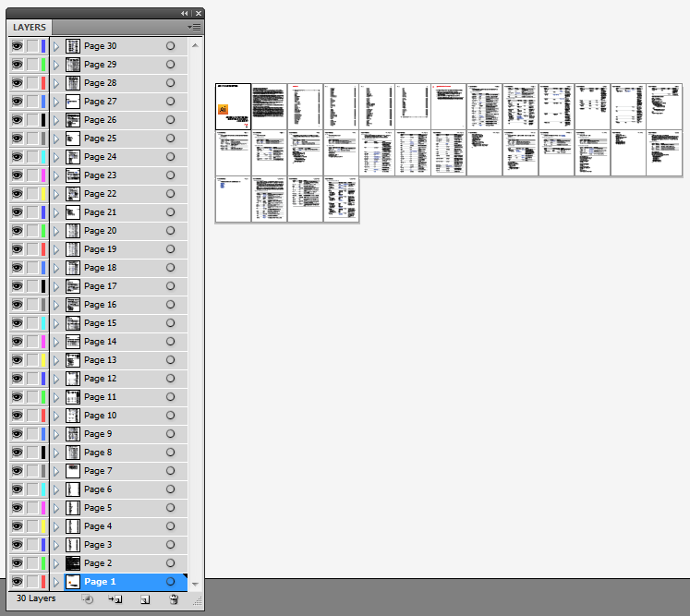Image resolution: width=690 pixels, height=616 pixels.
Task: Select the Page 1 layer name
Action: point(100,582)
